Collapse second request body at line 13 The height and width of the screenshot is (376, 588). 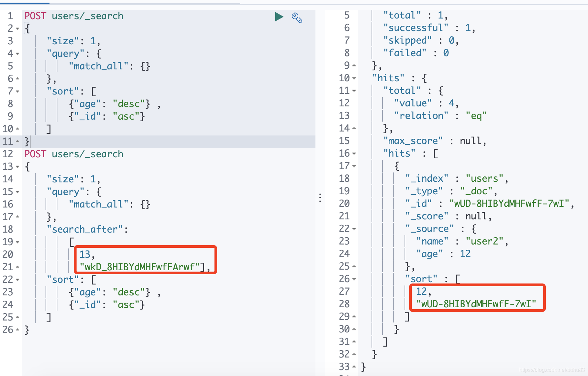(17, 167)
